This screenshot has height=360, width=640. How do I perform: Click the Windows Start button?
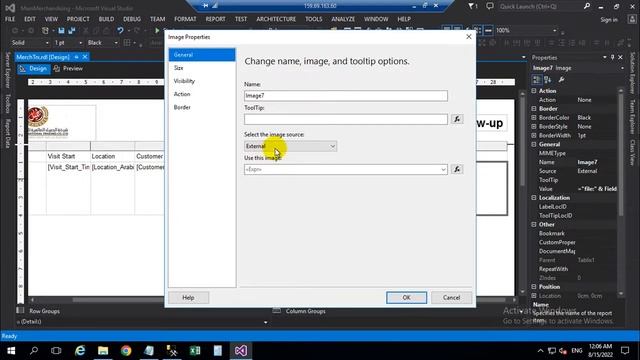(11, 351)
